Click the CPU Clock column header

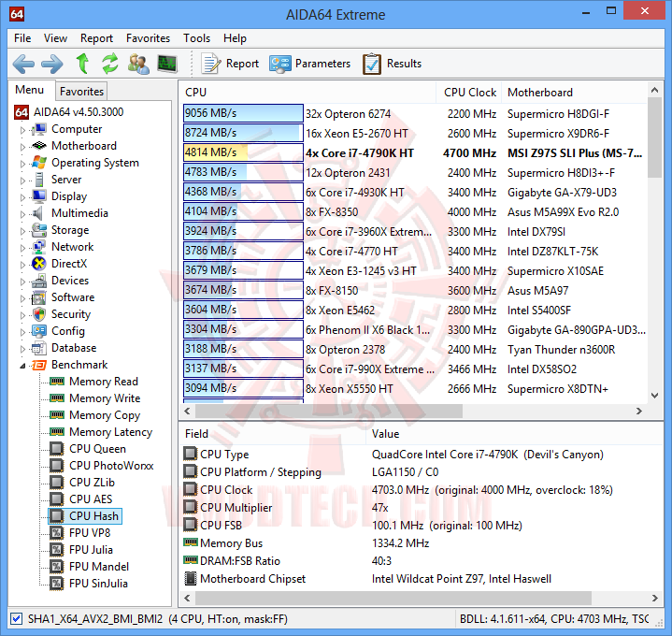[x=469, y=93]
